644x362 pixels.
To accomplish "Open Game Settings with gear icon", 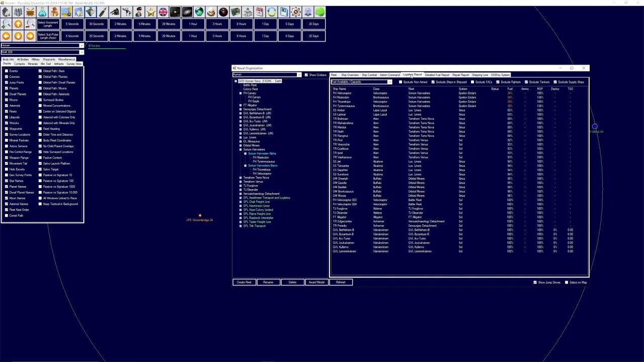I will coord(296,12).
